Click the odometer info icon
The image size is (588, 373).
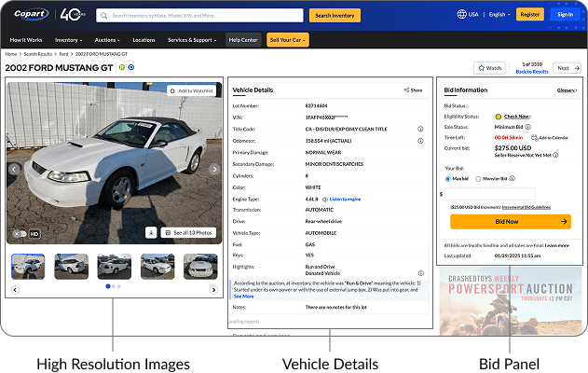pos(344,141)
